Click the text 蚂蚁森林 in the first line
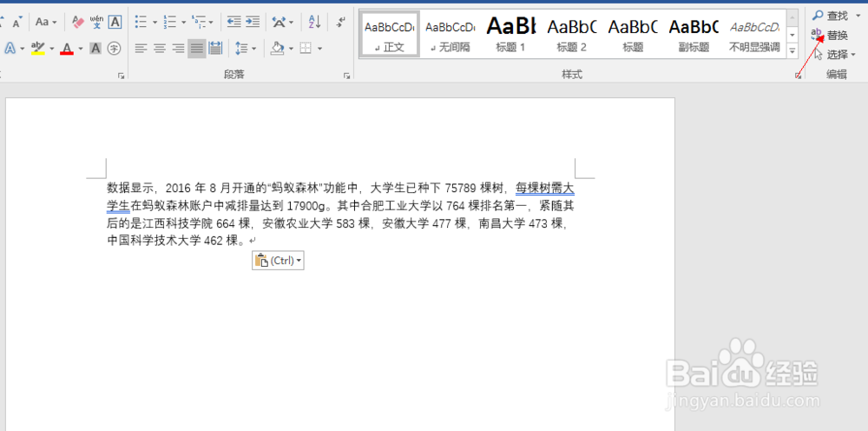This screenshot has height=431, width=868. [296, 188]
